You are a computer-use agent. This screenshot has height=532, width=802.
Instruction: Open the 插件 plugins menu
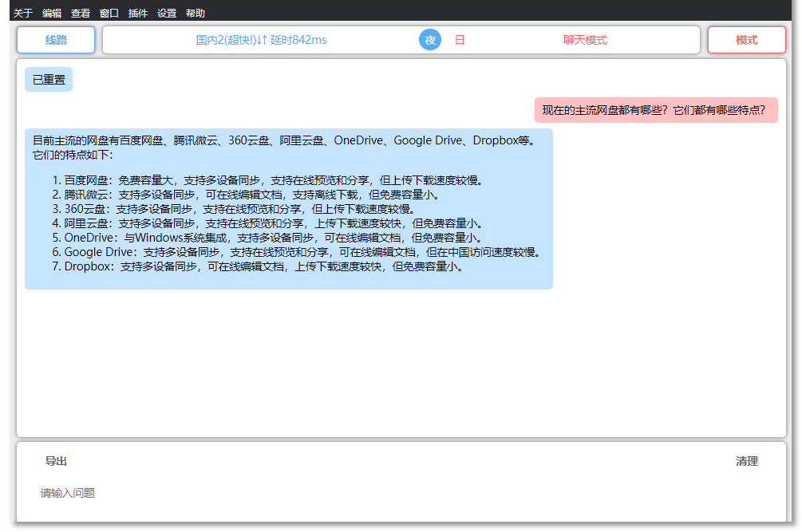[x=137, y=14]
